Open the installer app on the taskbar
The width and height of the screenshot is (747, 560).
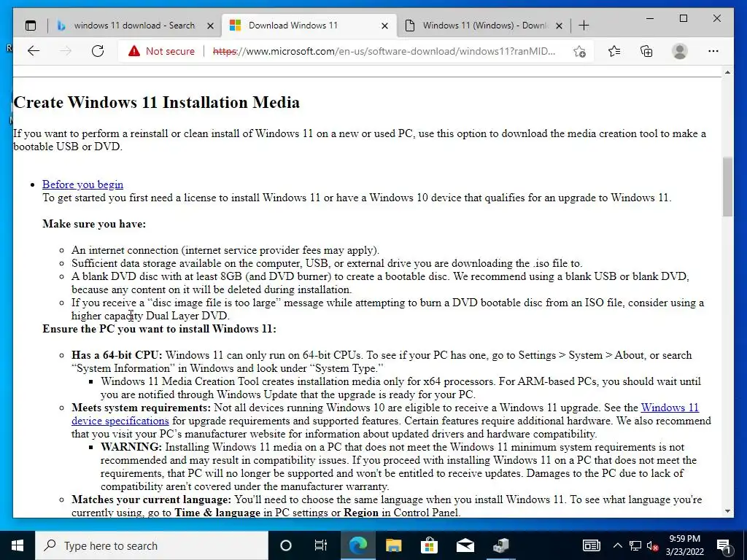pos(500,545)
